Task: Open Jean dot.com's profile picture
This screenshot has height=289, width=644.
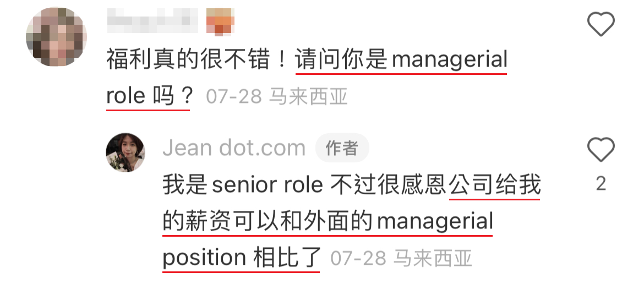Action: point(125,152)
